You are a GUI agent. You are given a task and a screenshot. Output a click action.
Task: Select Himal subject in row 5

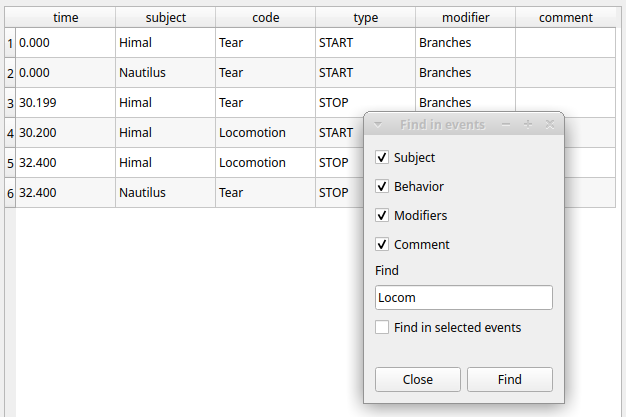pyautogui.click(x=166, y=163)
